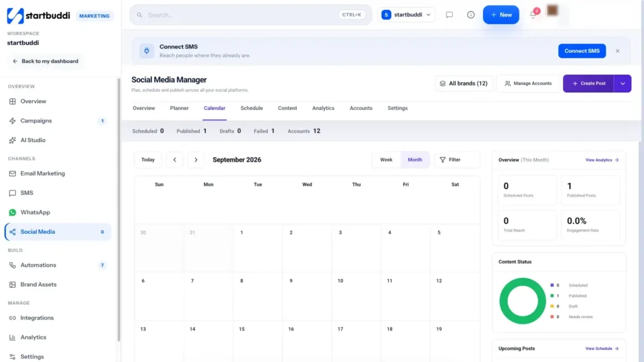Viewport: 644px width, 362px height.
Task: Open the notifications bell
Action: pos(533,15)
